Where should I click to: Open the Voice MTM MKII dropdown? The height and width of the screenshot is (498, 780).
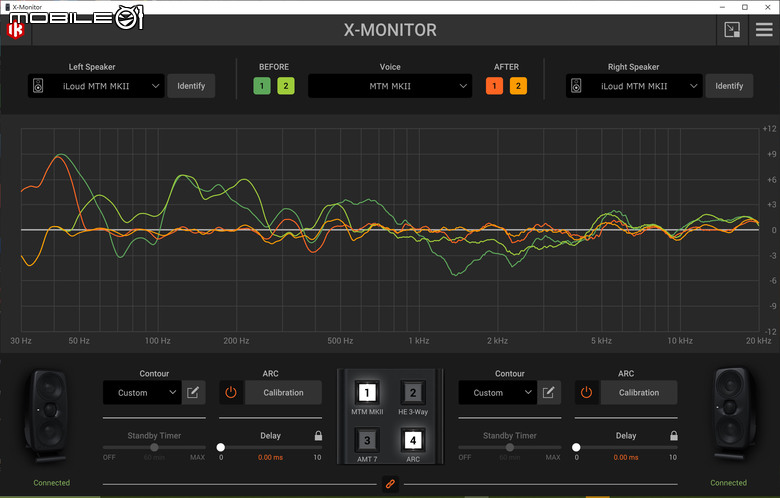click(x=390, y=86)
